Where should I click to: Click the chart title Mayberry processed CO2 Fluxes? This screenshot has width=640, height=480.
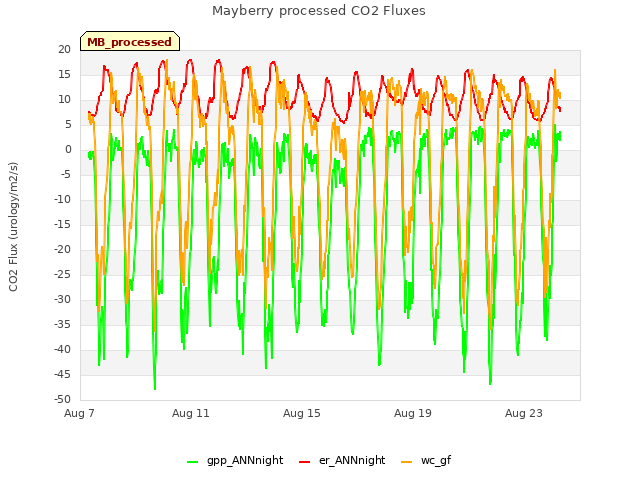tap(319, 11)
